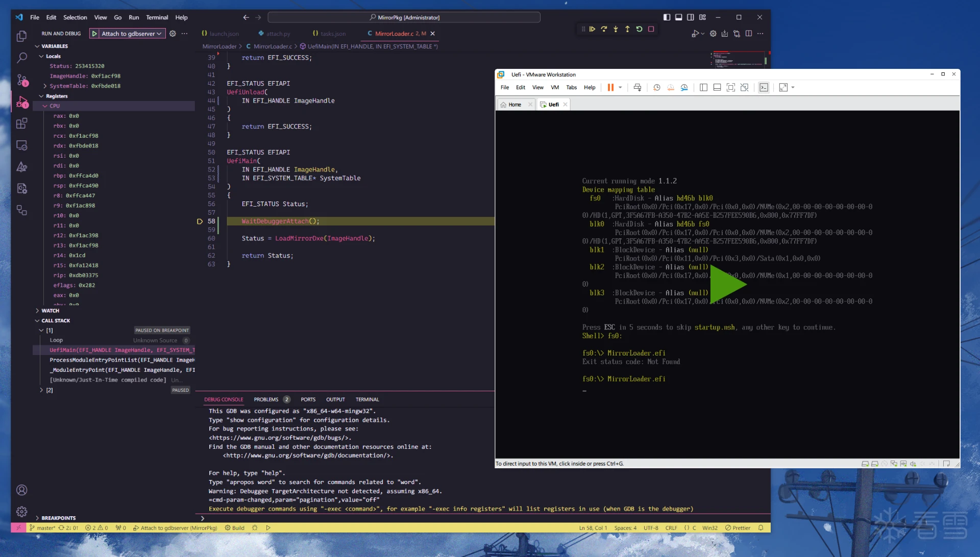The image size is (980, 557).
Task: Toggle the bottom panel layout button
Action: (x=678, y=17)
